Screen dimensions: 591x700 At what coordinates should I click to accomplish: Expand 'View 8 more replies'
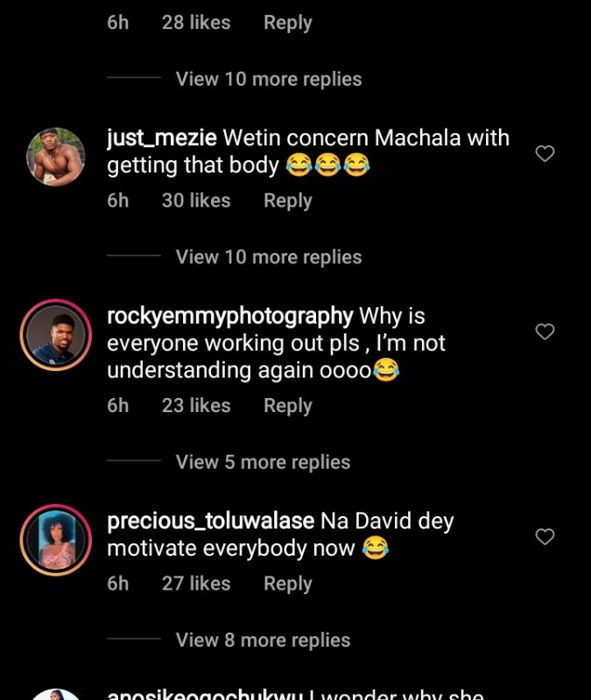pos(263,640)
